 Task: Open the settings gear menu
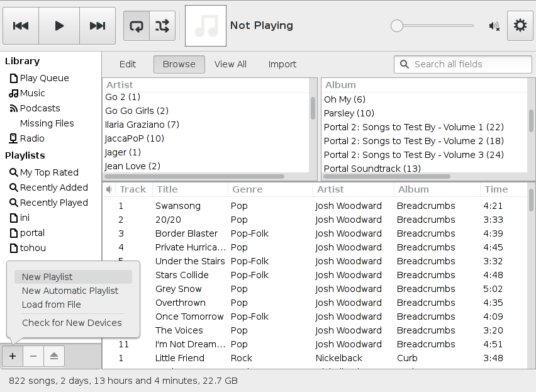pos(520,26)
